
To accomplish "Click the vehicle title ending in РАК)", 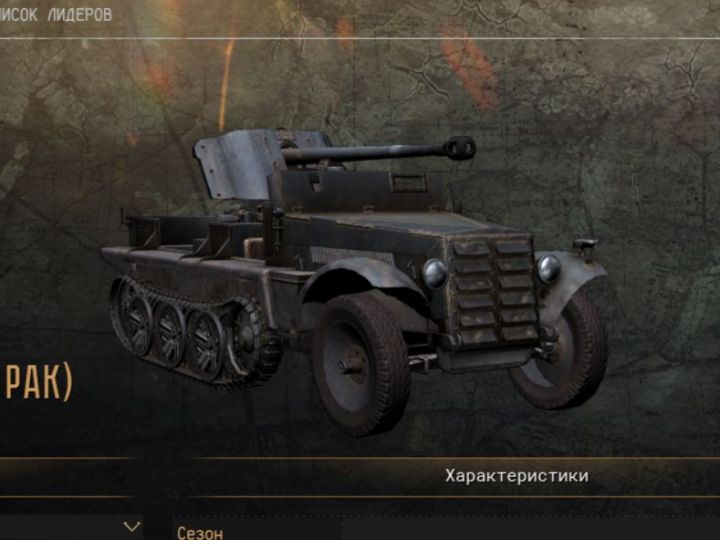I will pyautogui.click(x=37, y=381).
